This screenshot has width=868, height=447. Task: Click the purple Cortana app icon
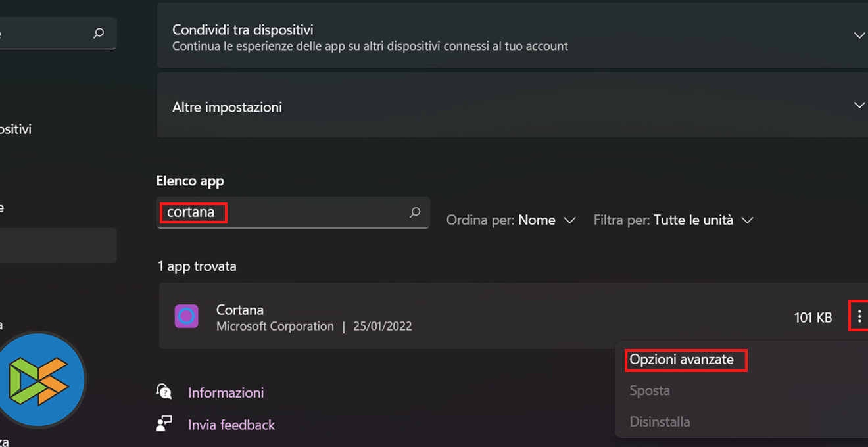(187, 316)
